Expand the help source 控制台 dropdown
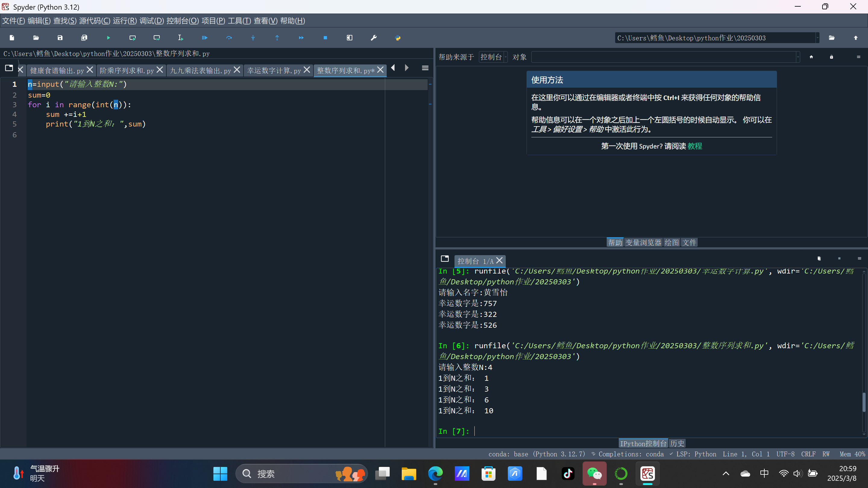 coord(493,57)
